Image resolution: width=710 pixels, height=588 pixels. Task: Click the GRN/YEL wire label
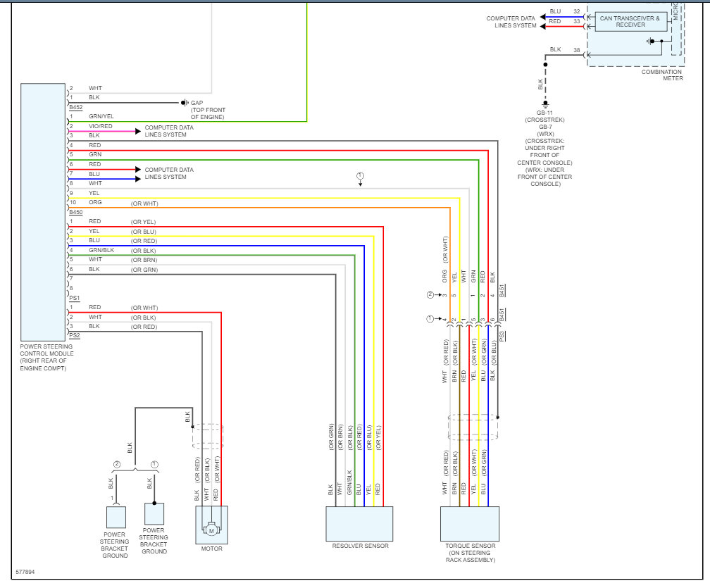tap(101, 116)
